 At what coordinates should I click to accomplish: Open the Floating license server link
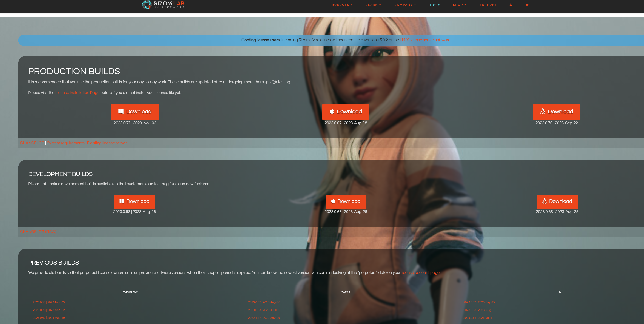(107, 143)
